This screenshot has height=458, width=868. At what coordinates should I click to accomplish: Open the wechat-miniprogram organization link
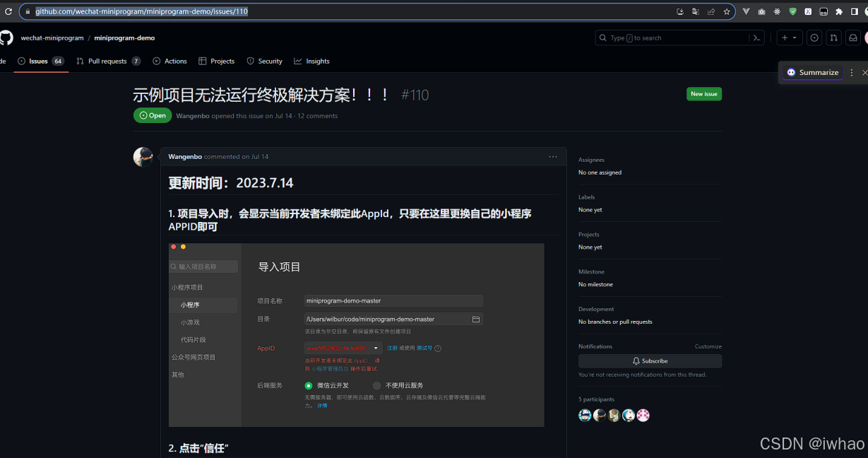coord(52,37)
